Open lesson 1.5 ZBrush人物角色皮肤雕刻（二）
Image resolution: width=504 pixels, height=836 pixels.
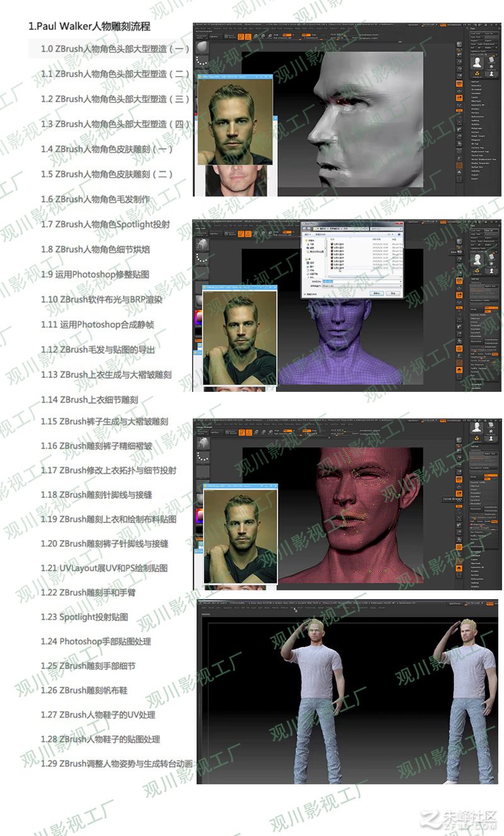(106, 174)
